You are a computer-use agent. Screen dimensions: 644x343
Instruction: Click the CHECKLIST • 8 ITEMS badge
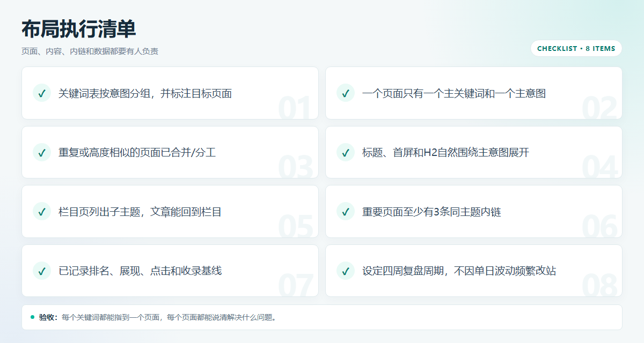coord(576,48)
